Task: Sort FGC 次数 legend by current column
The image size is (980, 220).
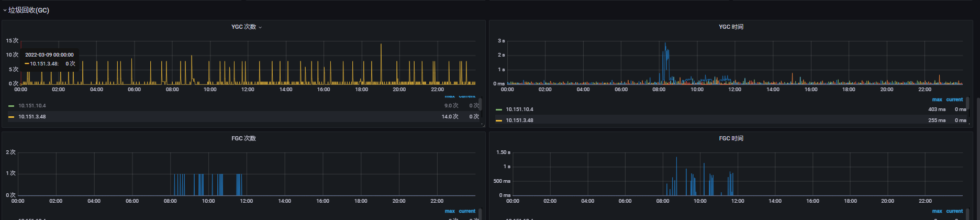Action: [x=467, y=211]
